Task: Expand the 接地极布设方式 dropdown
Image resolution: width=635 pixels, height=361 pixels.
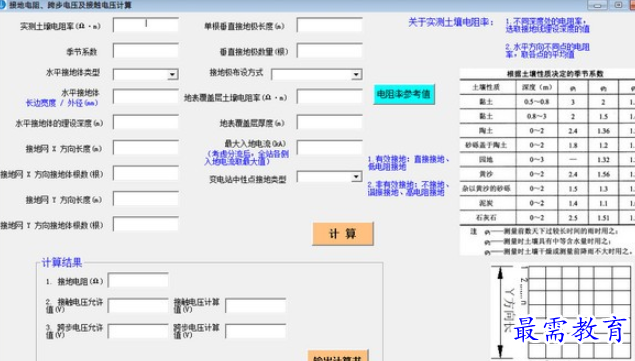Action: coord(356,75)
